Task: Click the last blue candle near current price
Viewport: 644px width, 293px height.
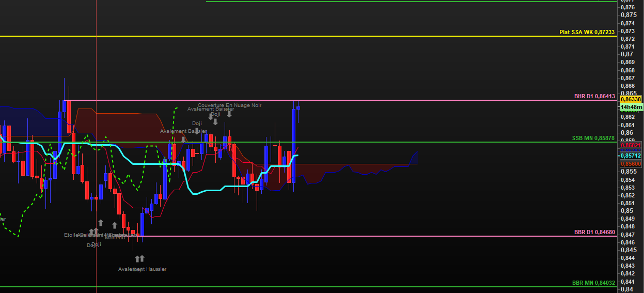Action: pyautogui.click(x=298, y=107)
